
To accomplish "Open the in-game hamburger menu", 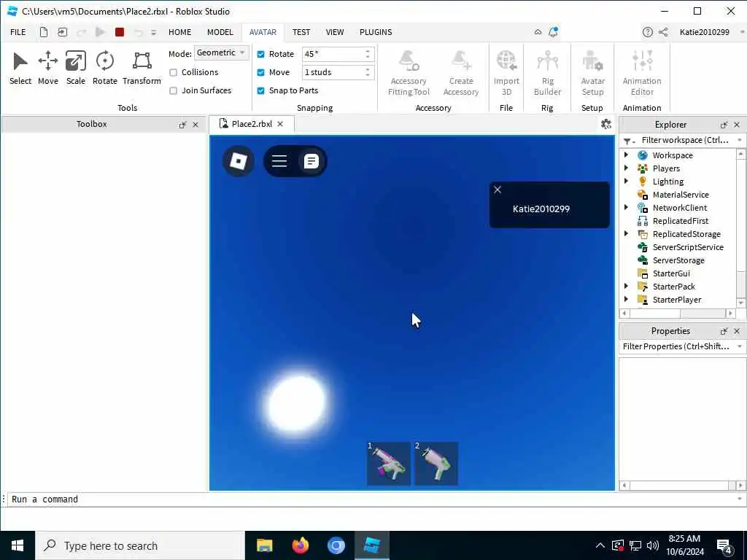I will pyautogui.click(x=279, y=161).
